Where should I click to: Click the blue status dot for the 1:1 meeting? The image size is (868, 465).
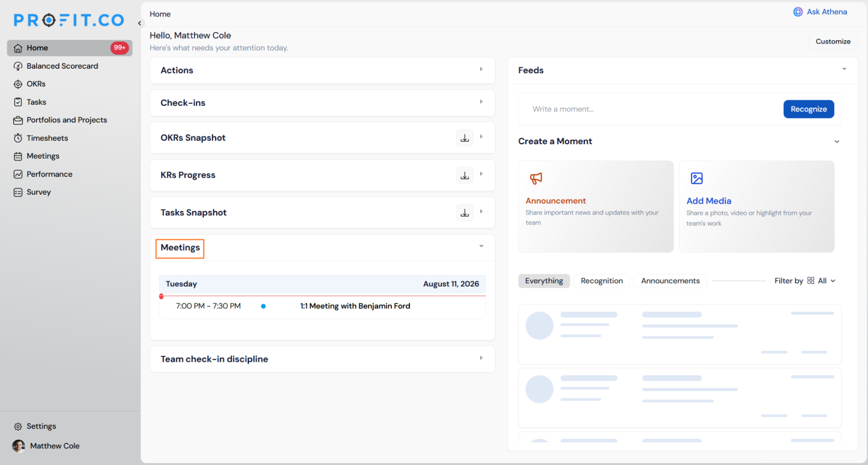tap(263, 306)
